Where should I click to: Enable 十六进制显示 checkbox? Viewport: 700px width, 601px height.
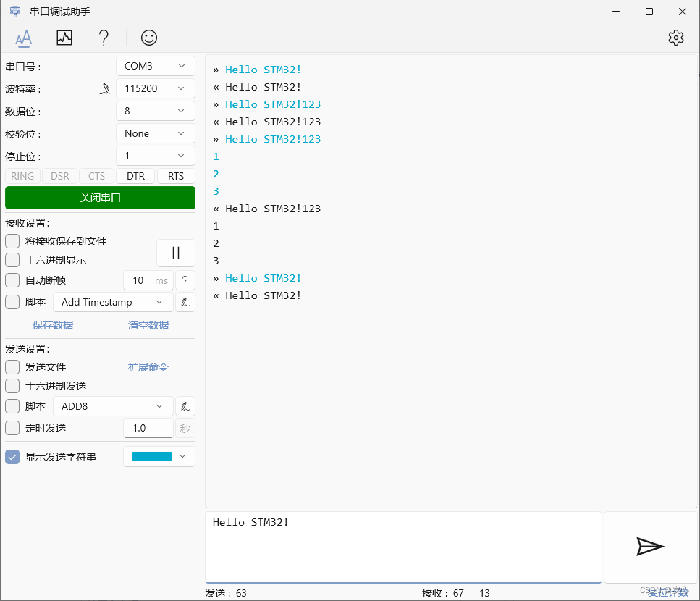(12, 260)
